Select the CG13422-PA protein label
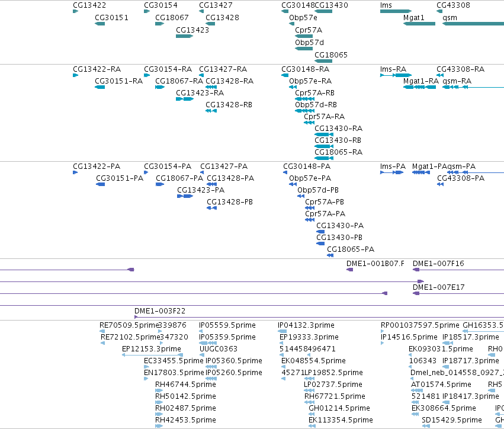The width and height of the screenshot is (504, 429). (97, 167)
